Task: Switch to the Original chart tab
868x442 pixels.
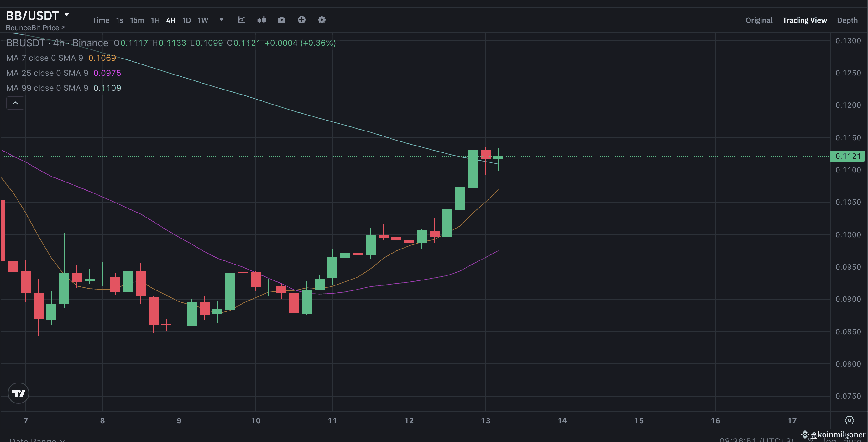Action: (x=759, y=20)
